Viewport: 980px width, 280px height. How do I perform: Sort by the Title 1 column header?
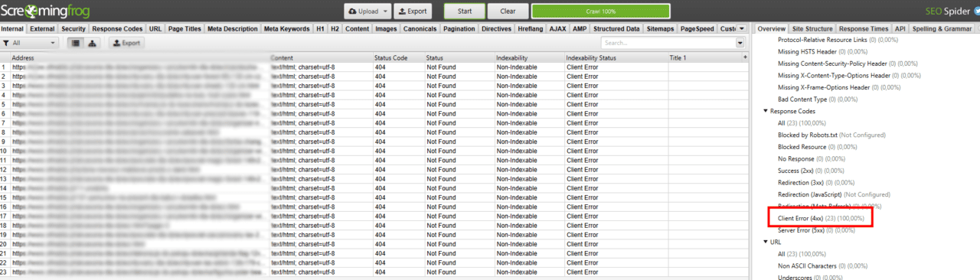704,57
